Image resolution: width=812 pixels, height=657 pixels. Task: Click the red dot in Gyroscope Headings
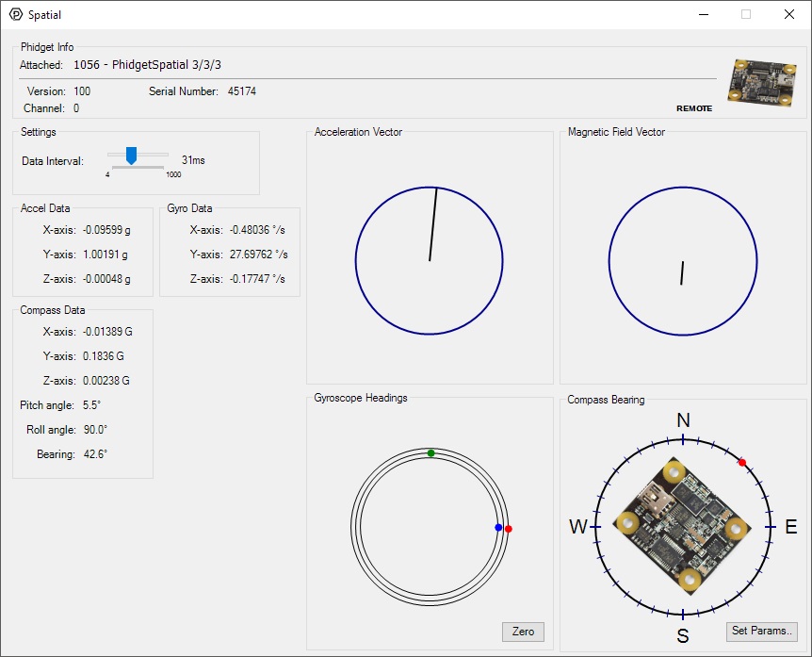click(509, 529)
